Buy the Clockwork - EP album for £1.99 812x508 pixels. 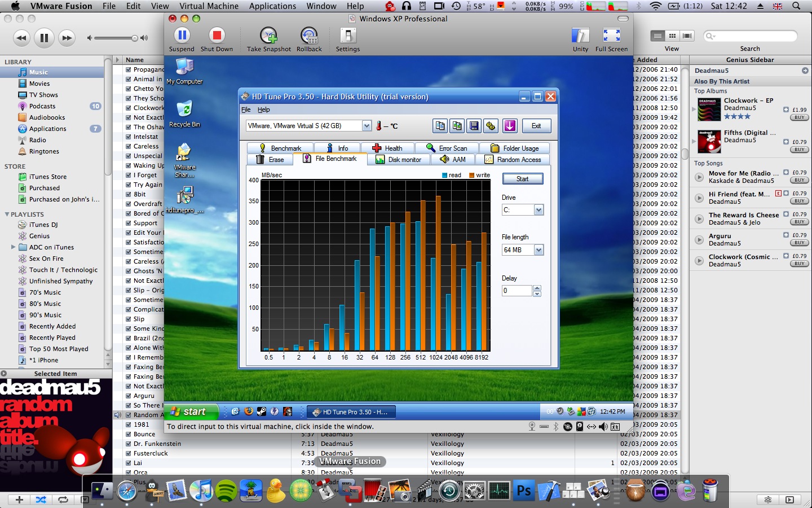click(799, 117)
